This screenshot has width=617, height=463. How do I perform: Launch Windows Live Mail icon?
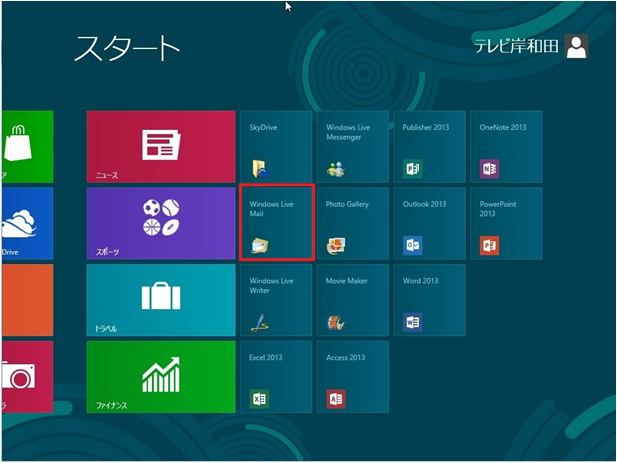click(260, 245)
